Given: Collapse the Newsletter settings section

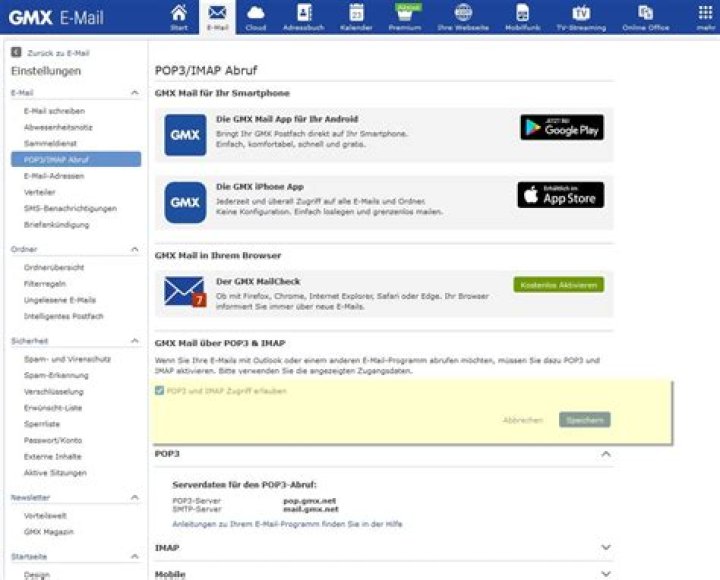Looking at the screenshot, I should click(x=135, y=497).
